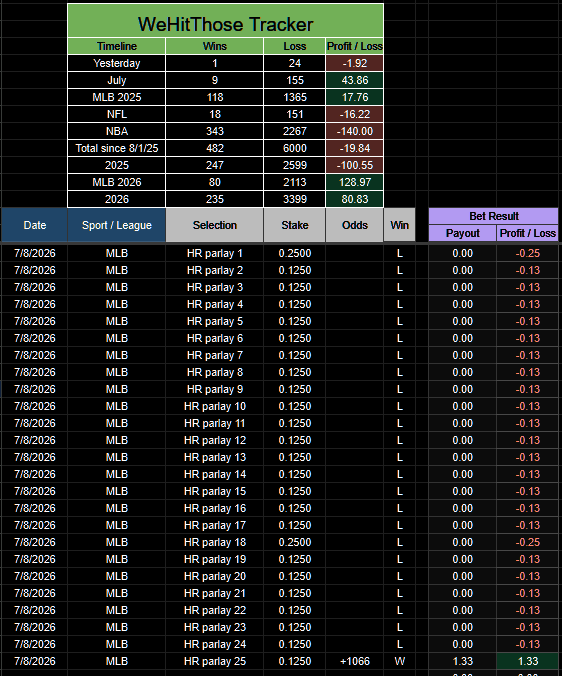
Task: Select the +1066 odds cell
Action: point(355,661)
